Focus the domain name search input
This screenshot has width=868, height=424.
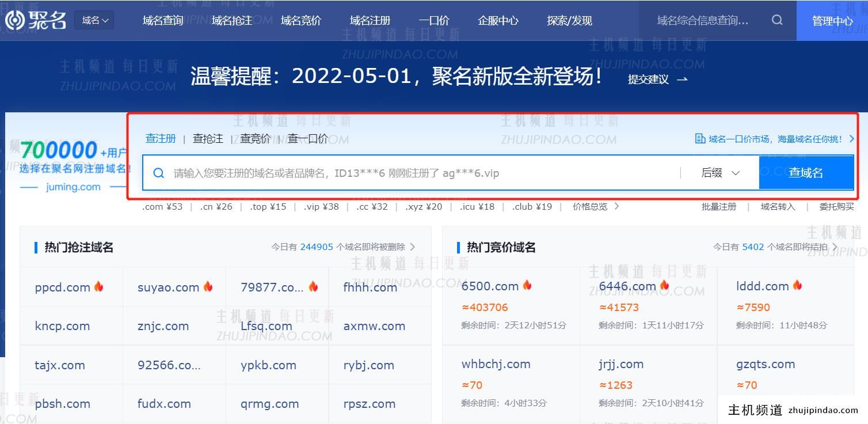(423, 173)
